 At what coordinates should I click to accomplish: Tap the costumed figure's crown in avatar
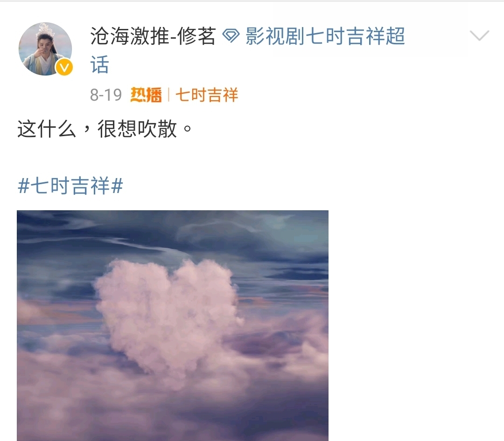pyautogui.click(x=44, y=30)
